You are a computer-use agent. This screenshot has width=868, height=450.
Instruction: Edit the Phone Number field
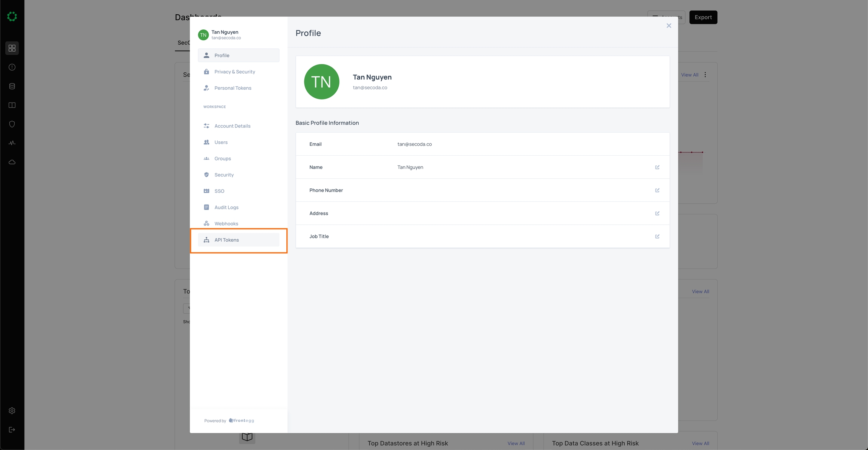tap(657, 190)
